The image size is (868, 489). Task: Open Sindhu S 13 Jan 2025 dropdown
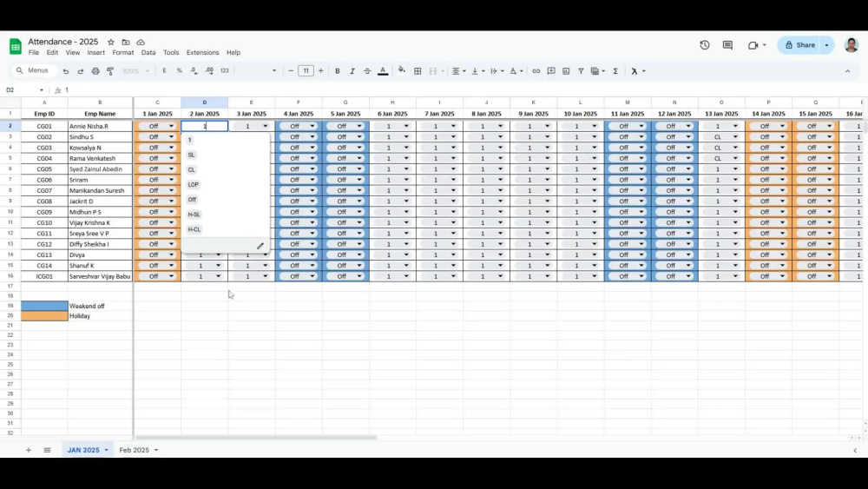tap(735, 136)
